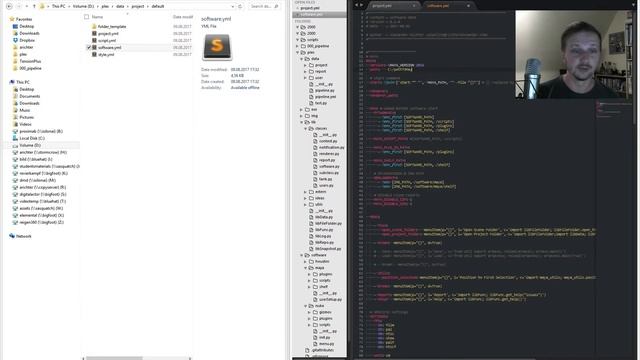The width and height of the screenshot is (640, 360).
Task: Open Downloads under Favorites
Action: [x=29, y=33]
